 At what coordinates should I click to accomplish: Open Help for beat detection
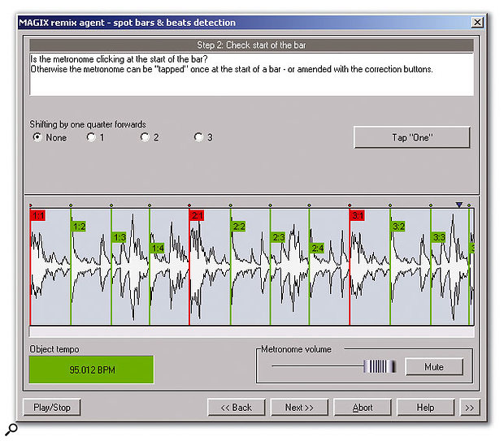426,407
